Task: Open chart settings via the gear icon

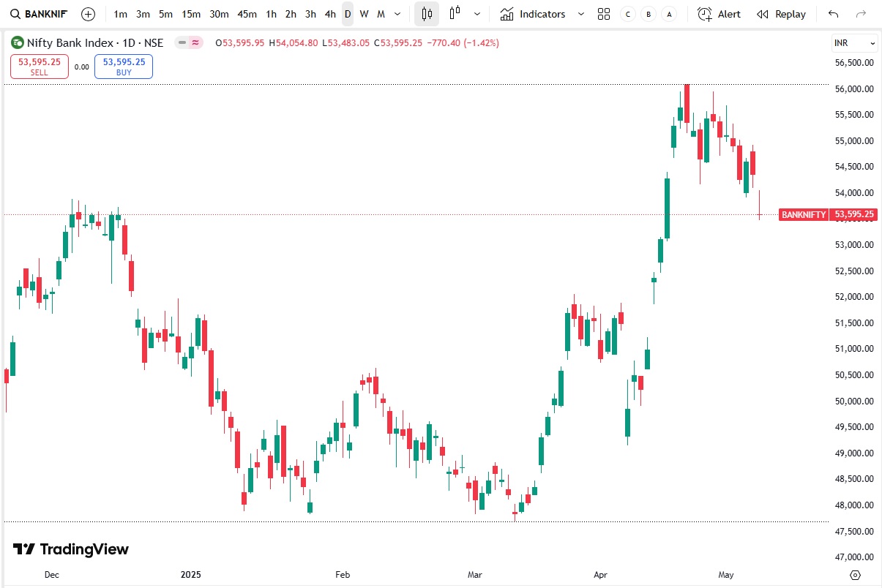Action: coord(855,576)
